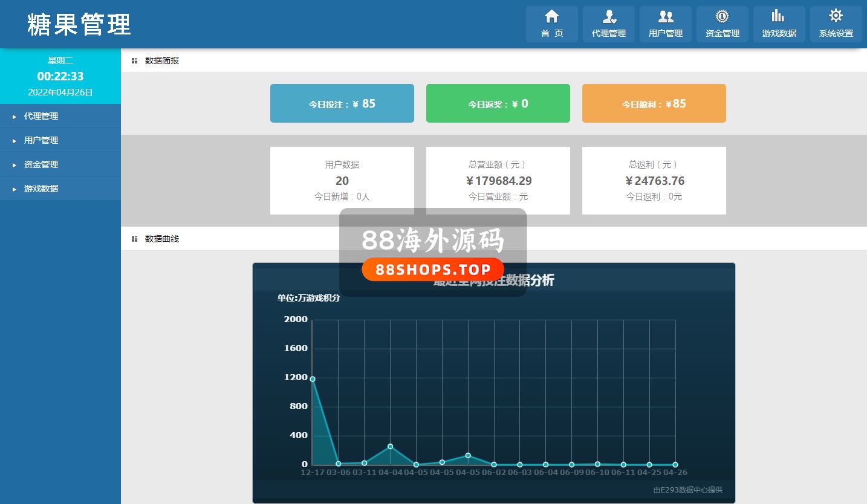Click grid icon beside 数据简报 heading

[134, 60]
